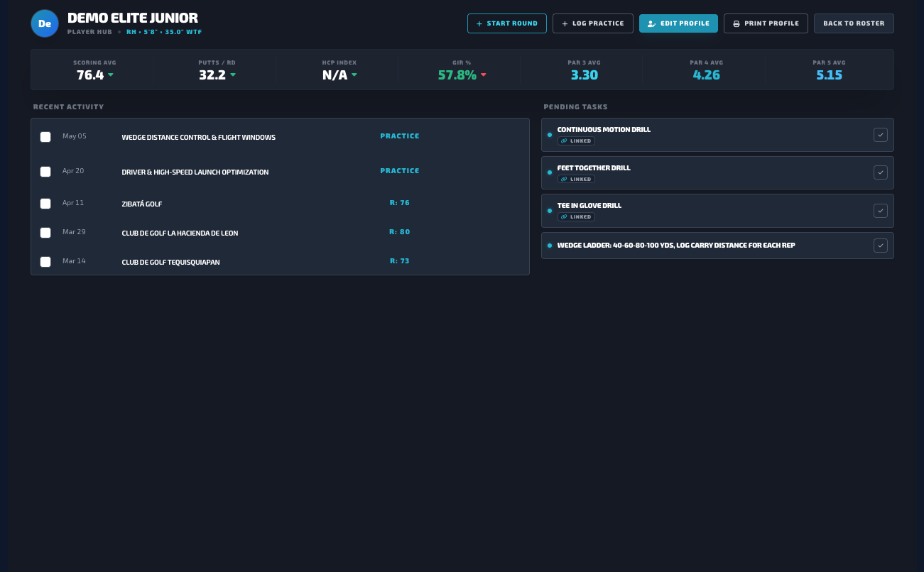Go back to roster
Screen dimensions: 924x572
[x=854, y=23]
